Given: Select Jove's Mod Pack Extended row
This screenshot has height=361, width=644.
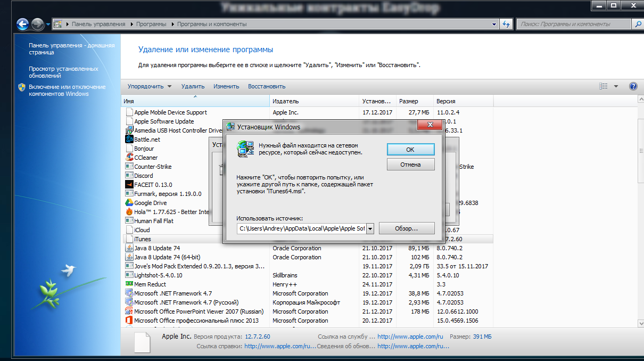Looking at the screenshot, I should 308,266.
